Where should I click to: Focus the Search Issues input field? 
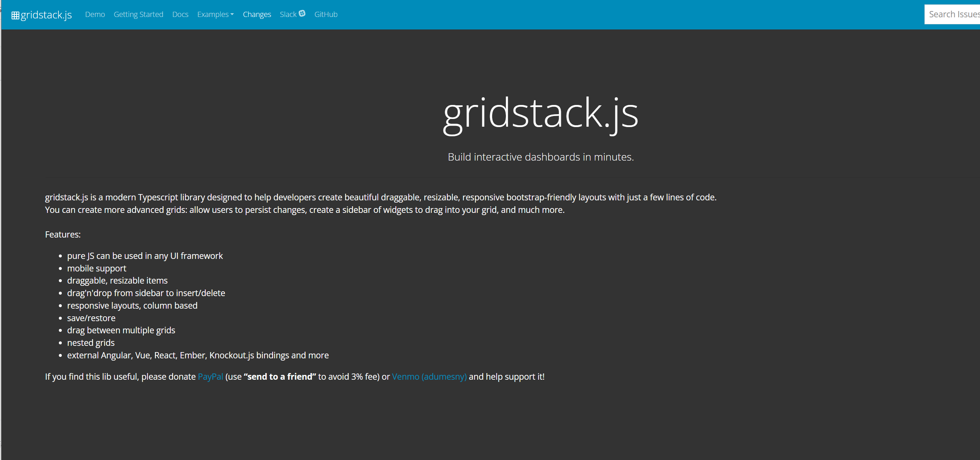[952, 14]
